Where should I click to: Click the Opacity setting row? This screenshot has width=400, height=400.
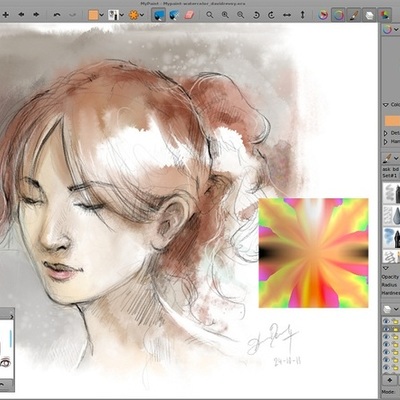coord(391,277)
